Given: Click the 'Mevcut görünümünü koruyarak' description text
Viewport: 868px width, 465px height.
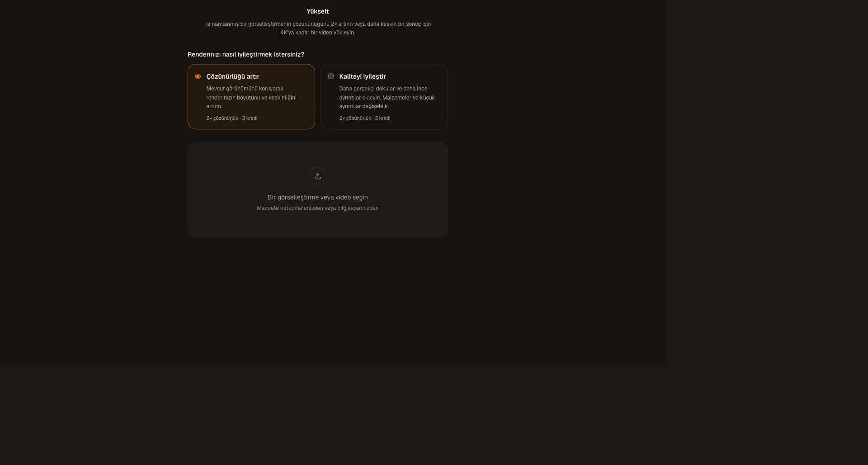Looking at the screenshot, I should pyautogui.click(x=251, y=97).
